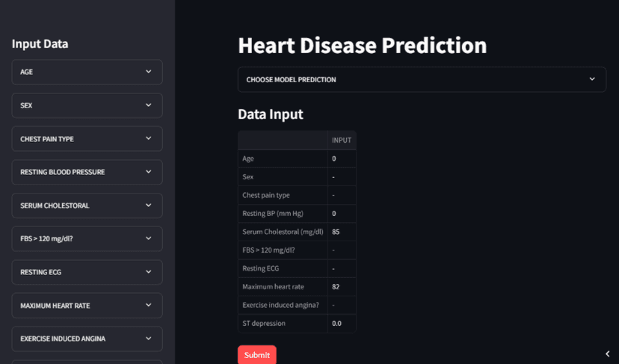The height and width of the screenshot is (364, 619).
Task: Select the Serum Cholestoral value cell
Action: pos(342,232)
